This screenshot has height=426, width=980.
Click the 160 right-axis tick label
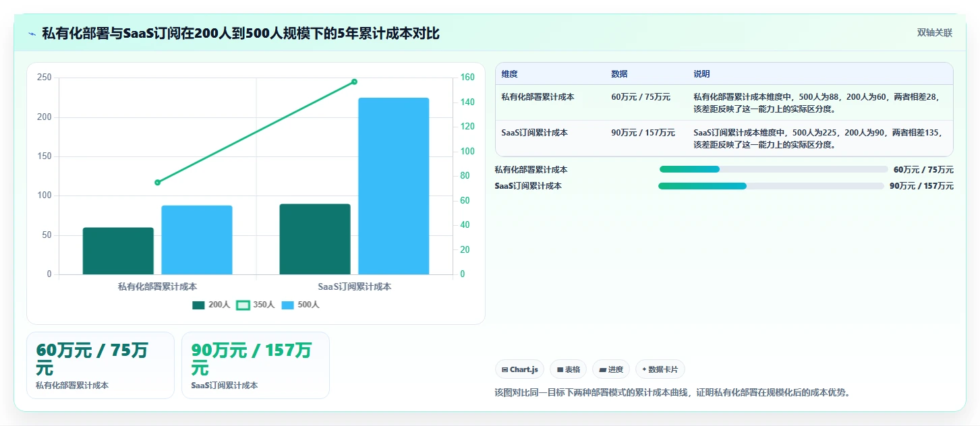467,78
